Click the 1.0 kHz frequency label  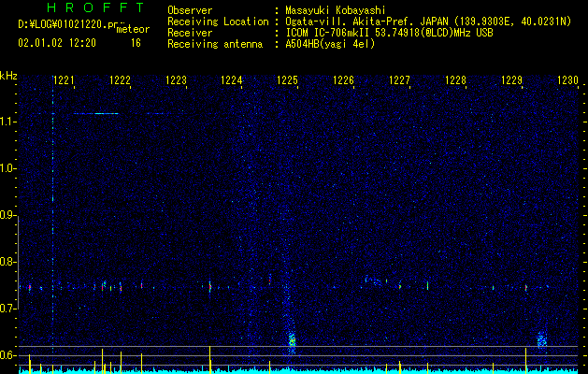[7, 168]
